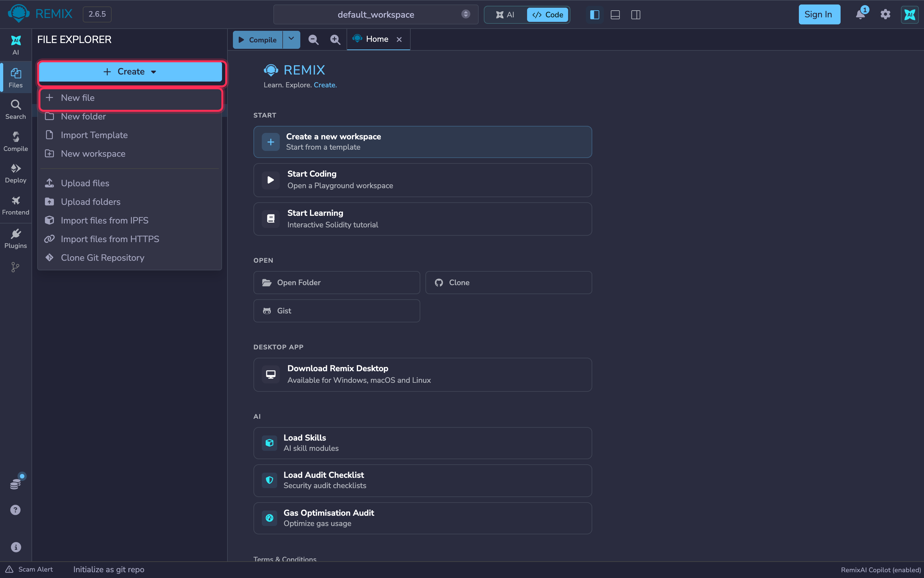Click the book icon on Start Learning card
Viewport: 924px width, 578px height.
tap(271, 219)
